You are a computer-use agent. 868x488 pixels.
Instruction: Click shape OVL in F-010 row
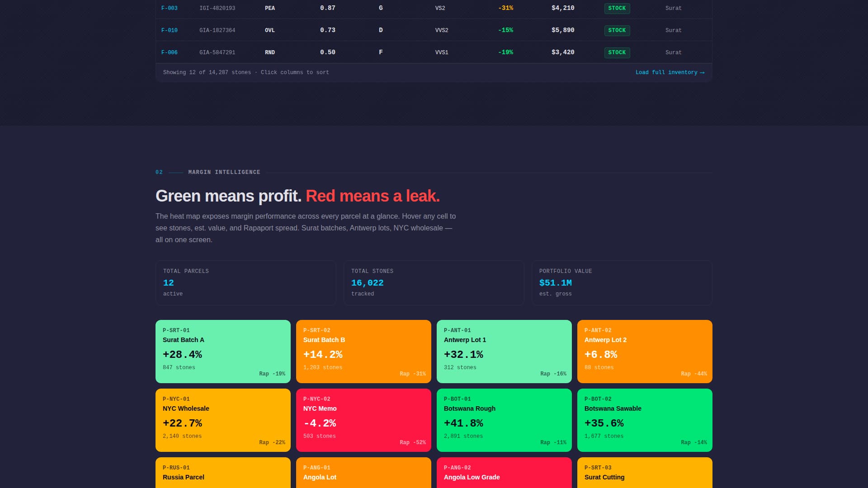270,30
